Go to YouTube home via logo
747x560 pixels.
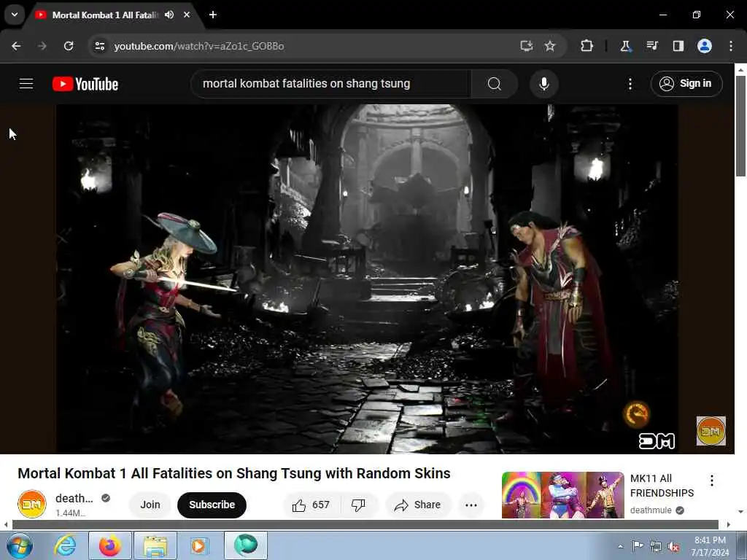pos(85,84)
